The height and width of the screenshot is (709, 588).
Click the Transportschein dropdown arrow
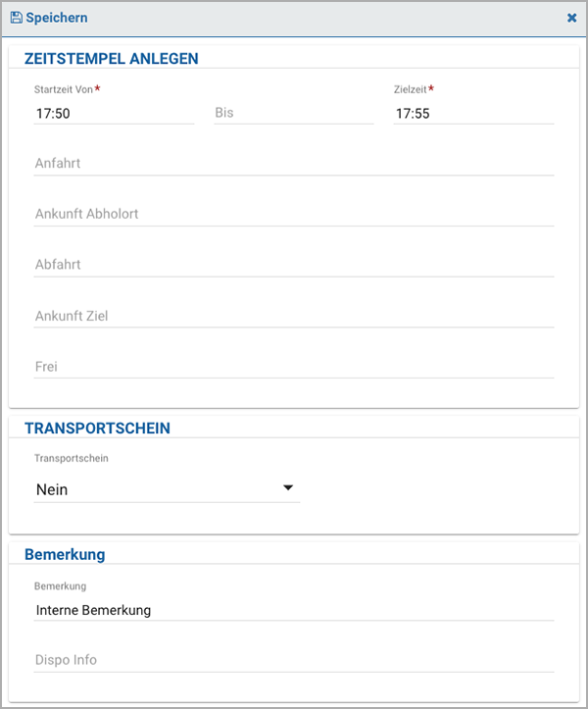pyautogui.click(x=288, y=488)
